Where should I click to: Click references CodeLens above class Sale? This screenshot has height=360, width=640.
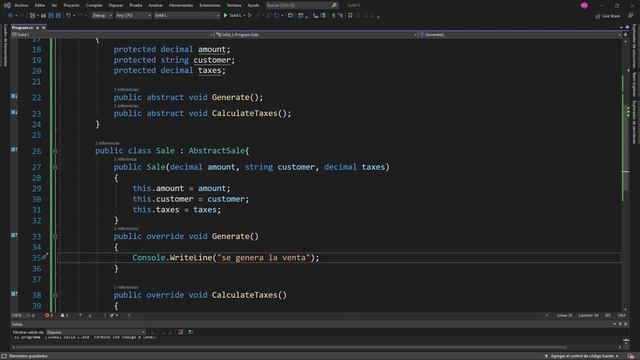coord(108,143)
